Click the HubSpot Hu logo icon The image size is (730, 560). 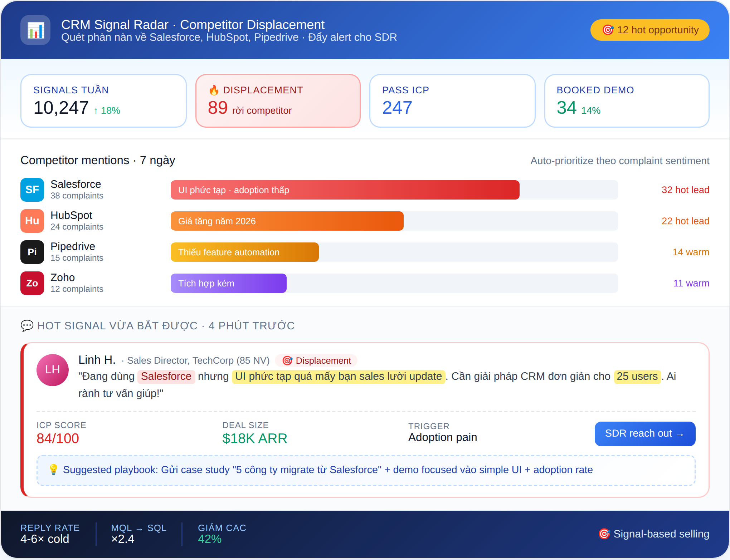32,221
